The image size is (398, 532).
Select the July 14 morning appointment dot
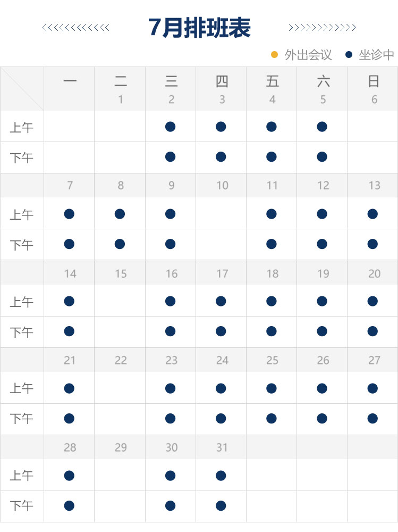69,301
